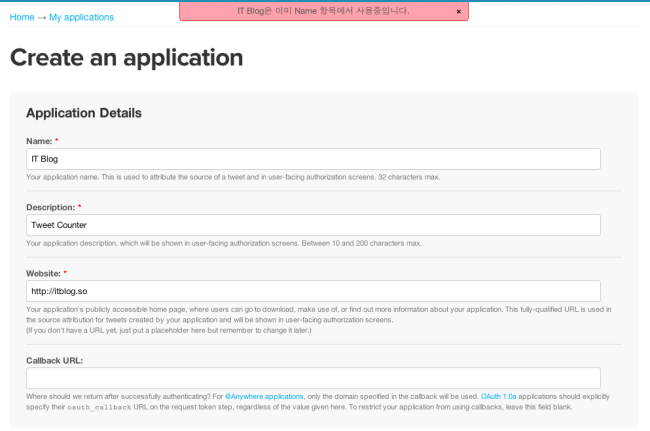Image resolution: width=650 pixels, height=431 pixels.
Task: Click the Create an application heading
Action: click(127, 58)
